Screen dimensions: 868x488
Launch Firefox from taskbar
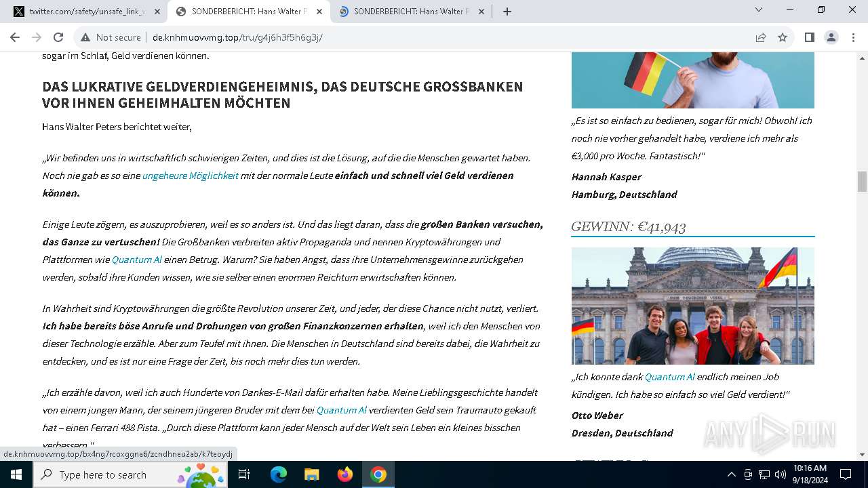[344, 474]
